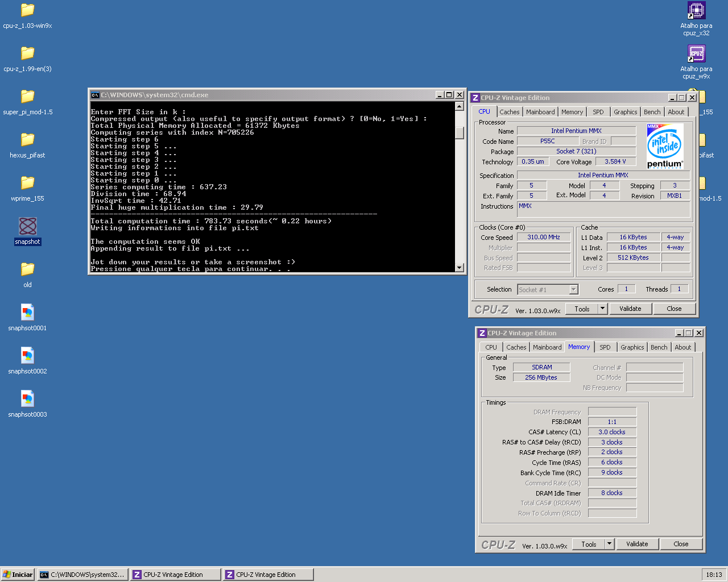Open Bench tab in upper CPU-Z window
This screenshot has height=582, width=728.
click(652, 112)
